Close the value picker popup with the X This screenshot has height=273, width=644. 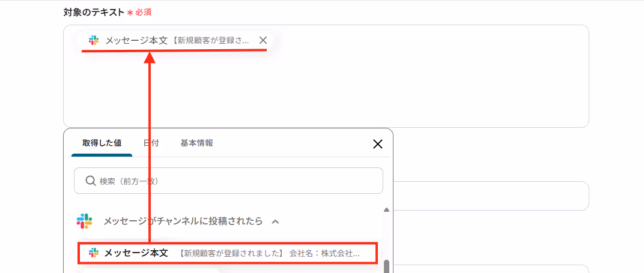[377, 144]
